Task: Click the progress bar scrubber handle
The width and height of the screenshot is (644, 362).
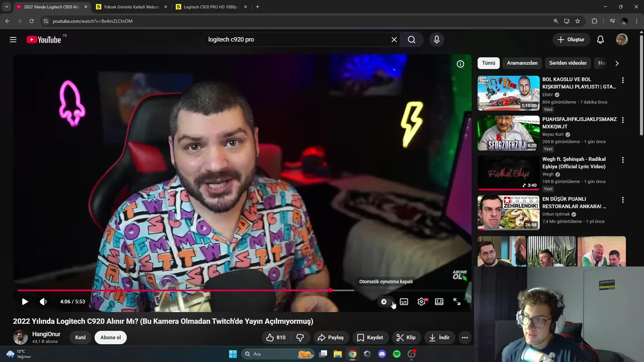Action: (x=331, y=291)
